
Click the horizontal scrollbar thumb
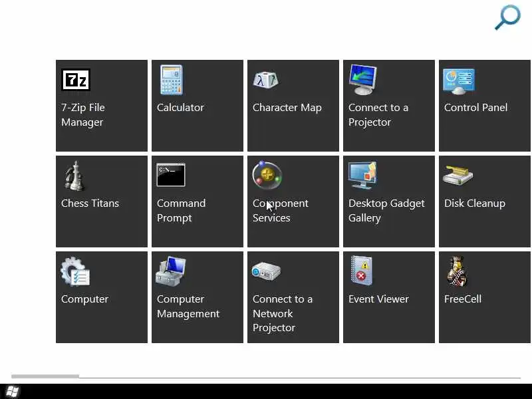45,376
